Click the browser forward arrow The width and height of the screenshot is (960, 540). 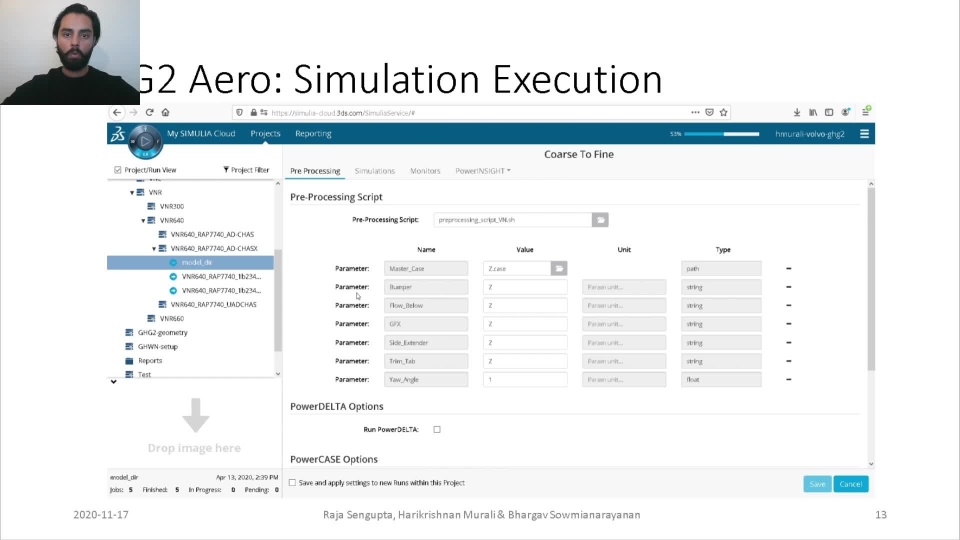133,113
